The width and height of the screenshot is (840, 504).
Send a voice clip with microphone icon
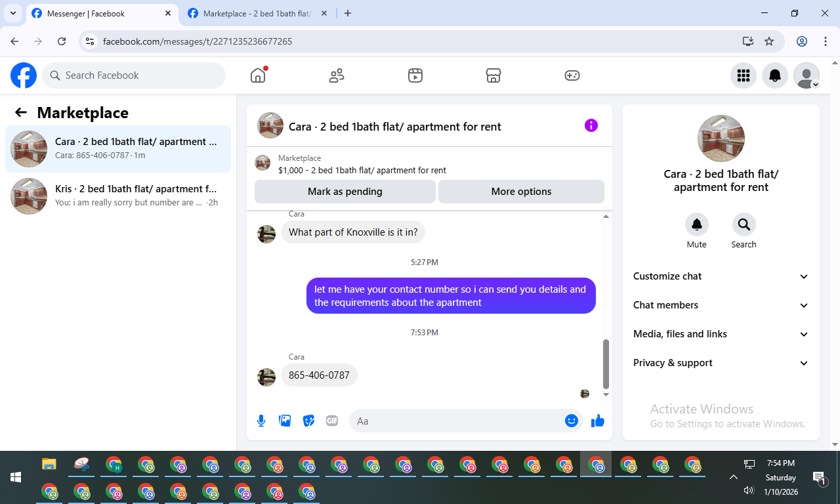click(261, 421)
